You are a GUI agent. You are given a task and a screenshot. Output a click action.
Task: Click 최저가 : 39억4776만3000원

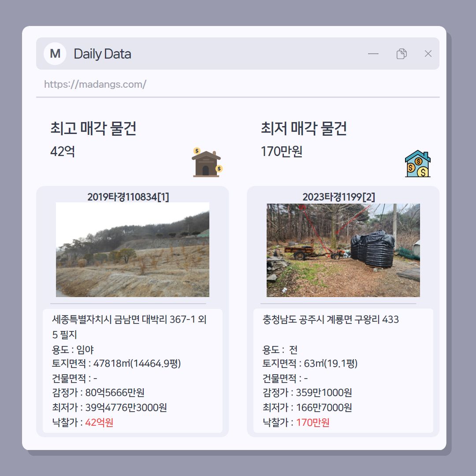pyautogui.click(x=110, y=407)
